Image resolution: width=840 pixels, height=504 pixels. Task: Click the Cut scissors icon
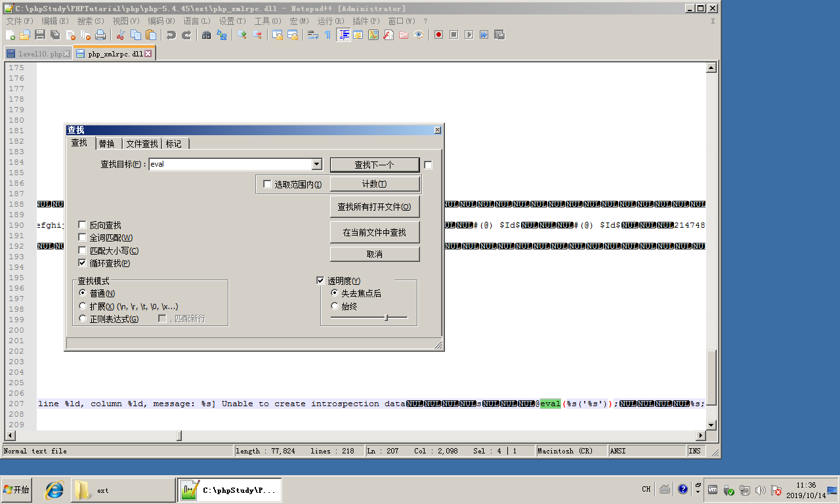(121, 35)
